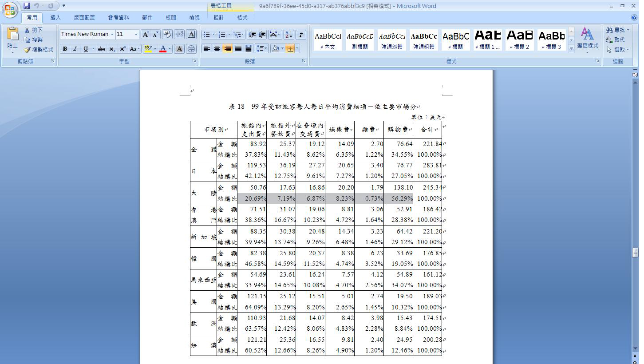Open Word Help question mark icon

(x=634, y=17)
